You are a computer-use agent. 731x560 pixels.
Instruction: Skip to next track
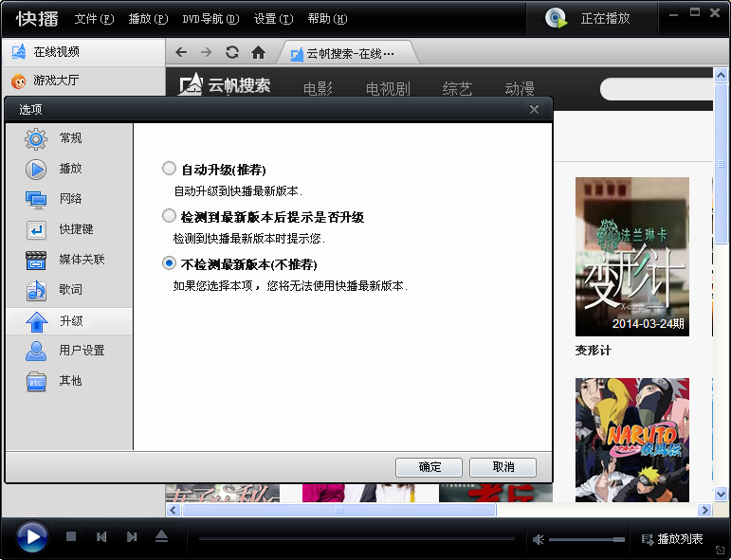(132, 537)
